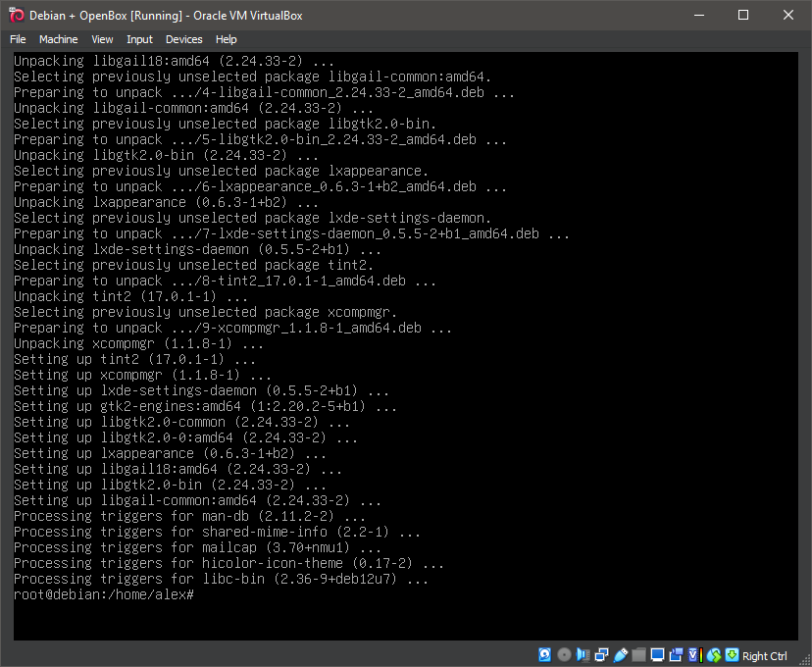Click the hard disk activity indicator
The height and width of the screenshot is (667, 812).
tap(545, 655)
